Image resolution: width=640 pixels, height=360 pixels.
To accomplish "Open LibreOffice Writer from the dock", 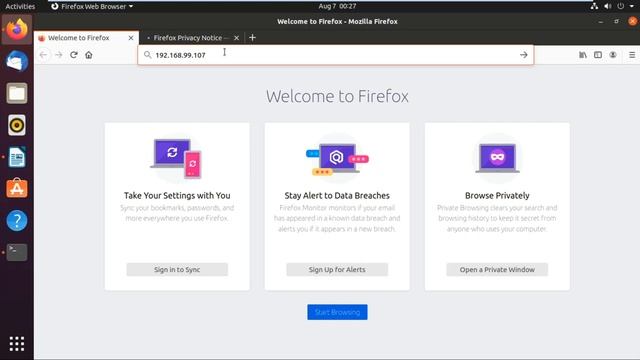I will (x=17, y=157).
